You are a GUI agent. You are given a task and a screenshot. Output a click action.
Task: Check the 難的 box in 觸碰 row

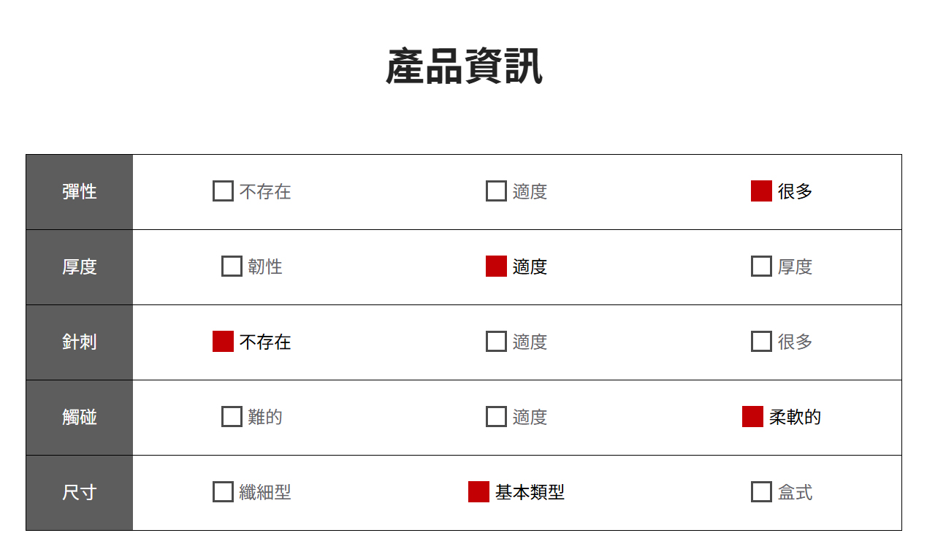point(232,417)
